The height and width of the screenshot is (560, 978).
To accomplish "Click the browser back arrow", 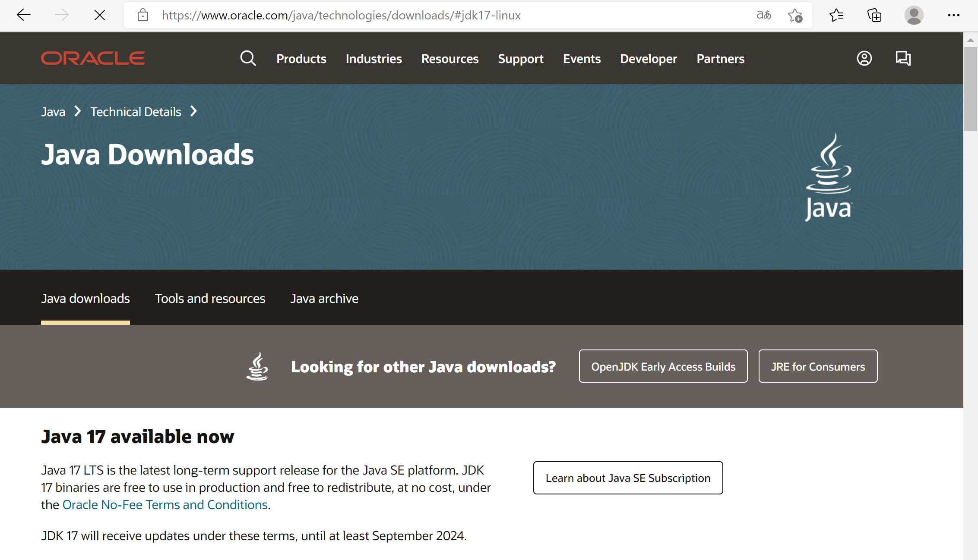I will [x=24, y=16].
